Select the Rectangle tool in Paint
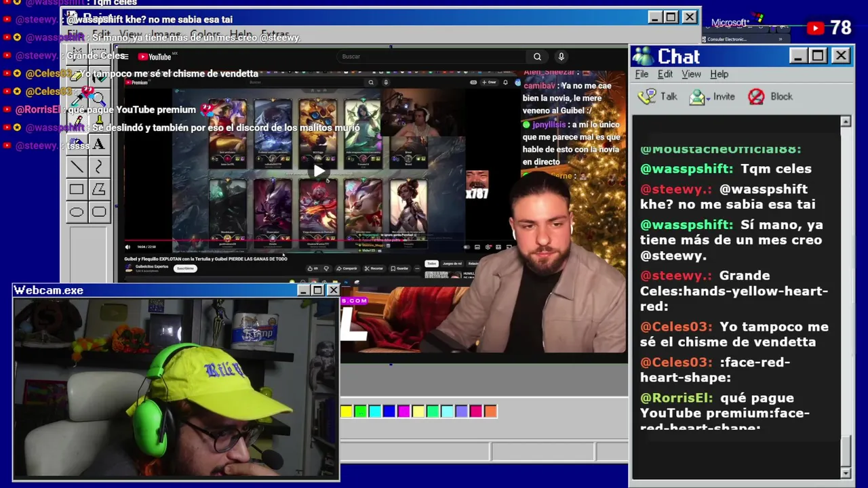 point(77,190)
